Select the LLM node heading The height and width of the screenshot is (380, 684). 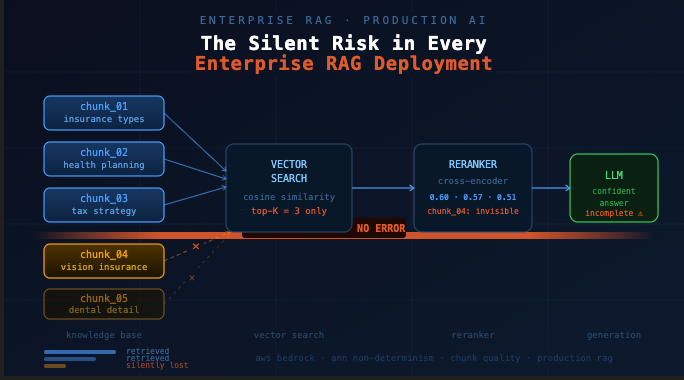tap(614, 175)
